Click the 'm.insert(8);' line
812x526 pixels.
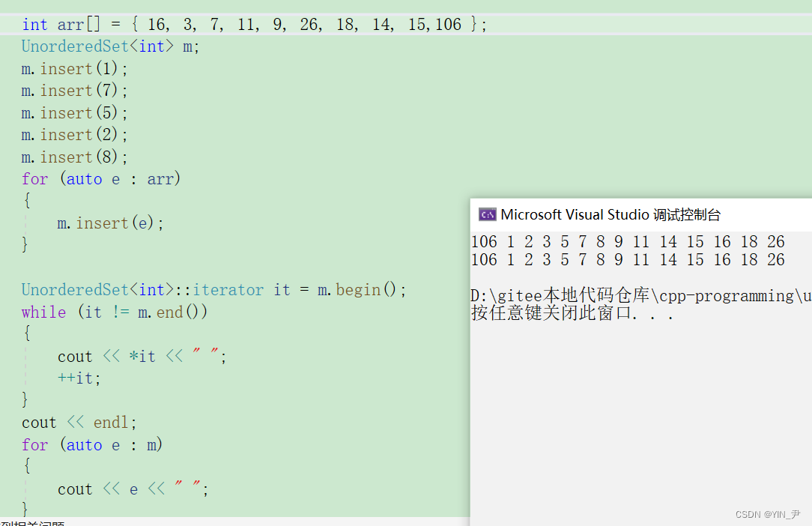click(x=75, y=157)
